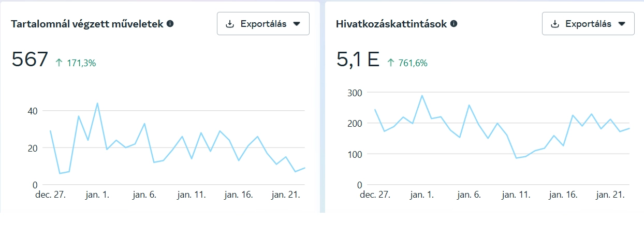644x237 pixels.
Task: Click download icon in right Exportálás button
Action: pyautogui.click(x=555, y=24)
